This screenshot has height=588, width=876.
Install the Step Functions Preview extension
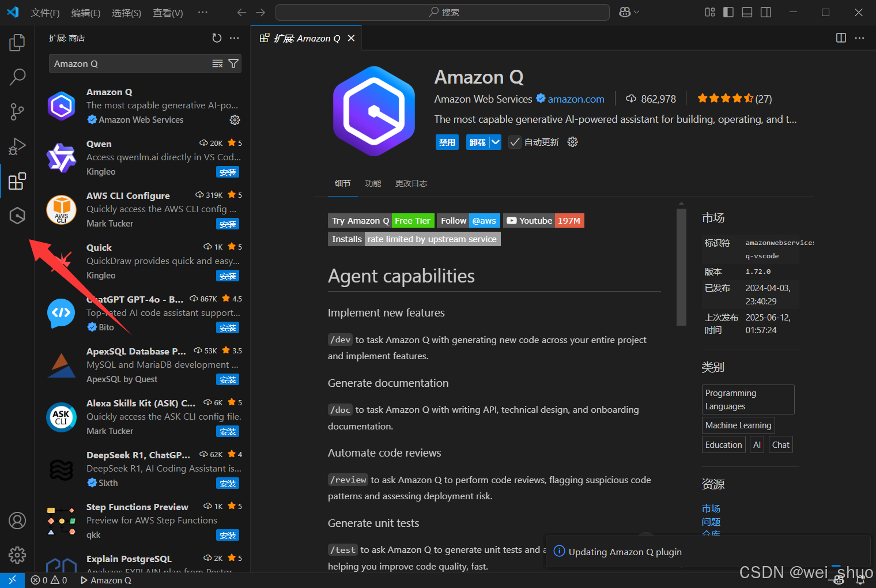point(228,535)
